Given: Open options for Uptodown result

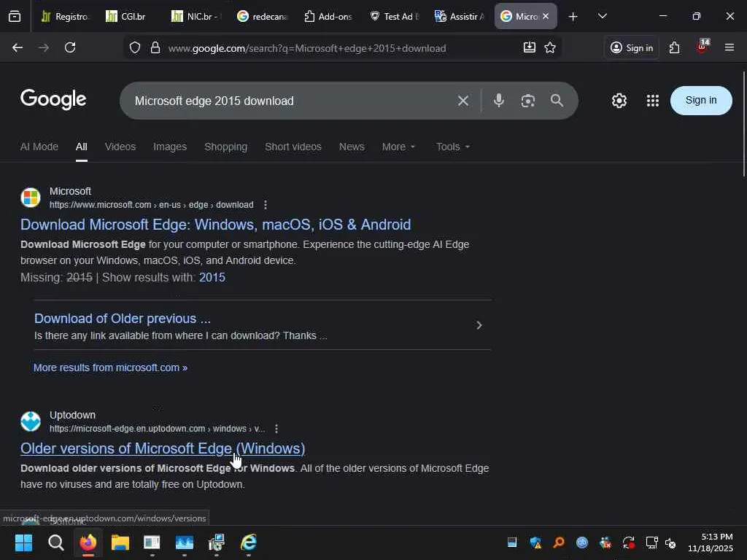Looking at the screenshot, I should pos(276,429).
